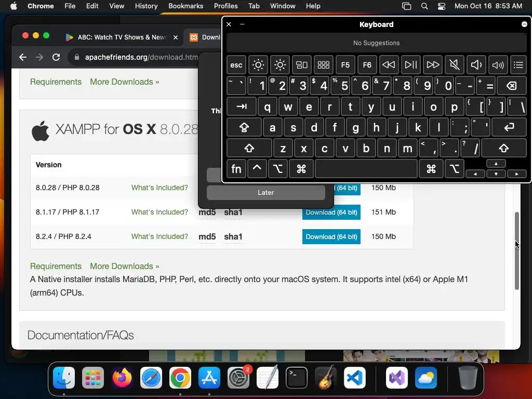Open Control Center in menu bar

click(441, 6)
